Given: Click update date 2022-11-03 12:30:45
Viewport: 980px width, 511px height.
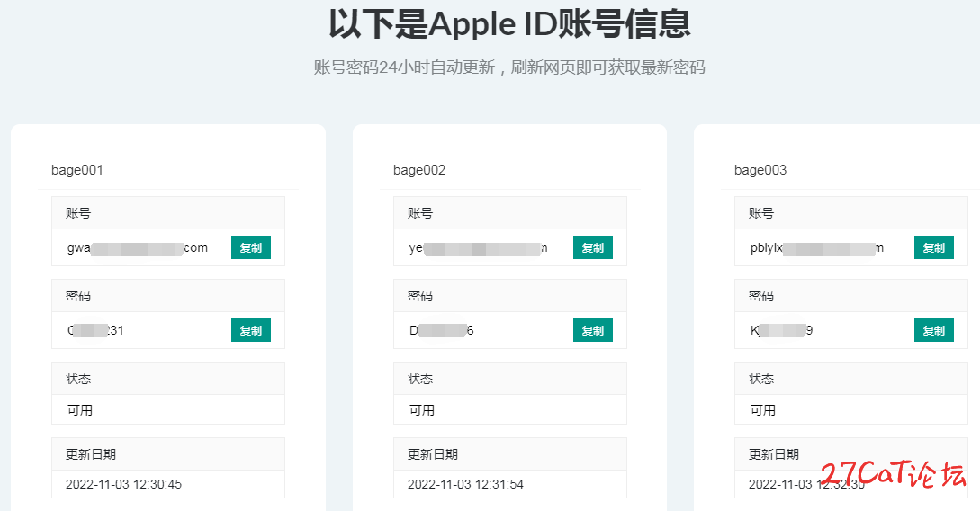Looking at the screenshot, I should point(124,484).
